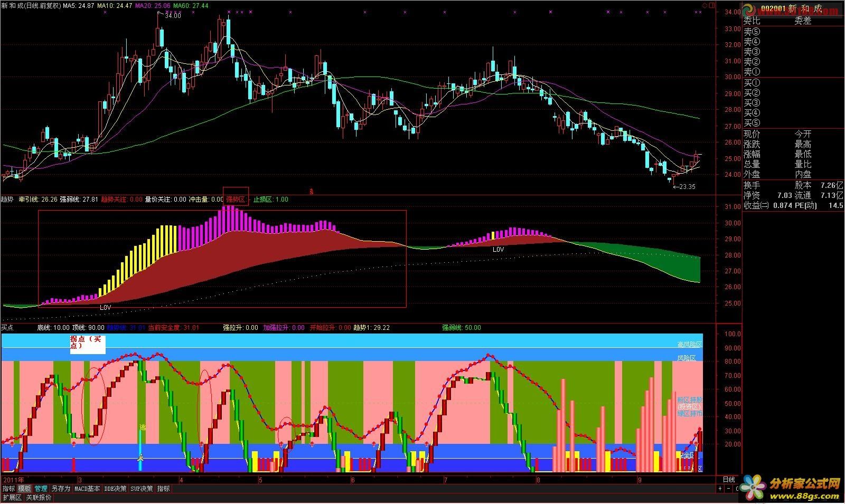Image resolution: width=845 pixels, height=504 pixels.
Task: Click the 2011年 date axis label
Action: coord(13,480)
